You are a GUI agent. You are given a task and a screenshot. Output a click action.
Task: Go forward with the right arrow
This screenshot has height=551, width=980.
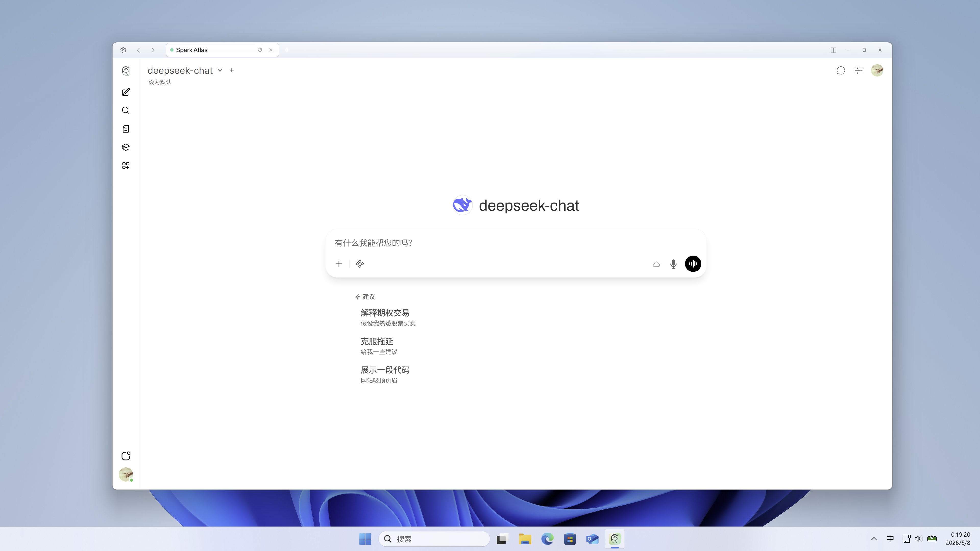click(x=153, y=50)
